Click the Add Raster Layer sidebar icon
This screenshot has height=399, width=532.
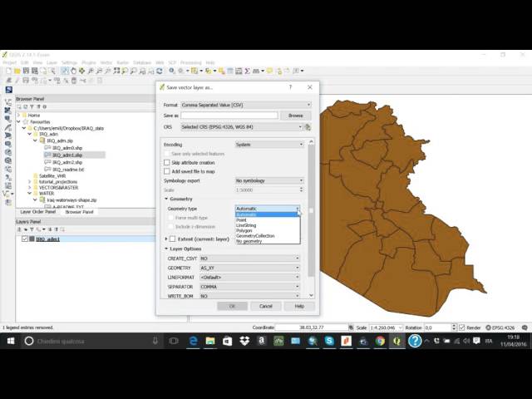coord(7,111)
